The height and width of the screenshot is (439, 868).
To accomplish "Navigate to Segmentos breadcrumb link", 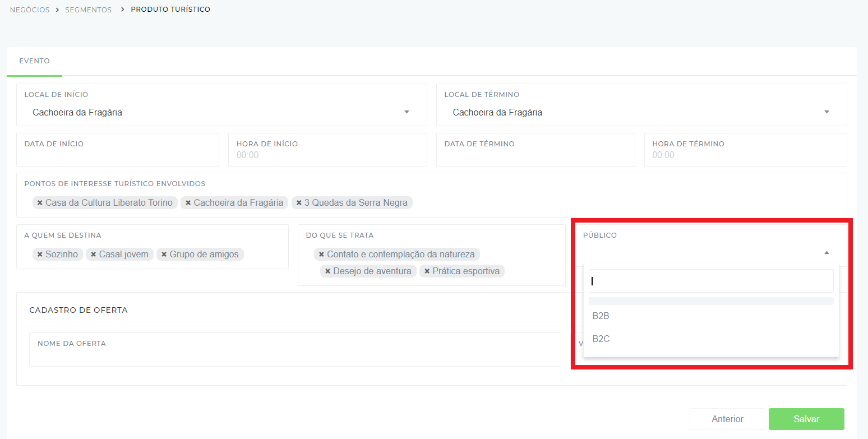I will (x=89, y=10).
